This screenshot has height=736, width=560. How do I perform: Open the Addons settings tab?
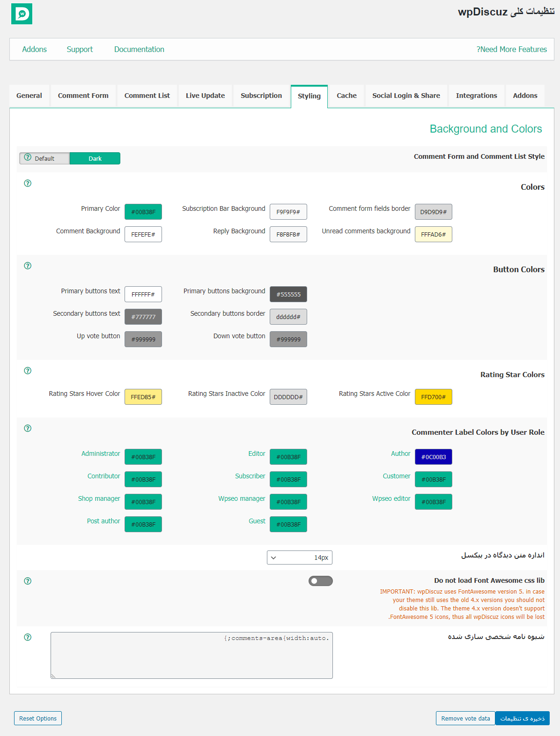pos(525,96)
